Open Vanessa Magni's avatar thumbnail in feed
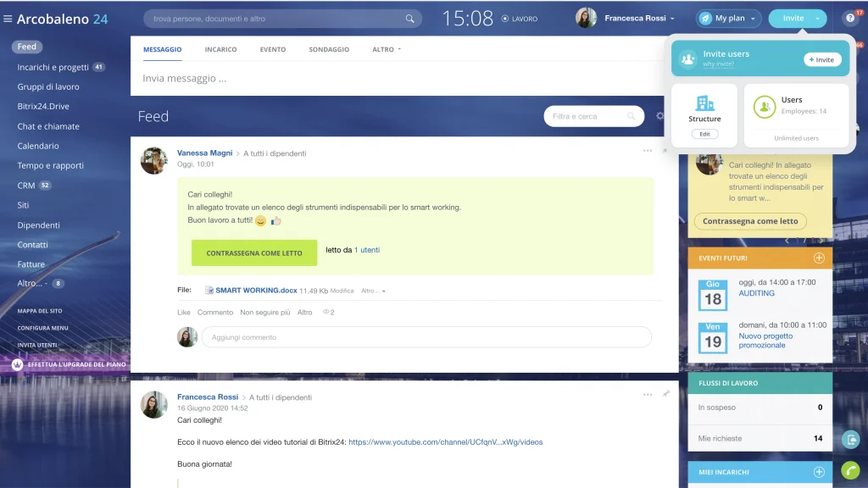The height and width of the screenshot is (488, 868). pyautogui.click(x=154, y=160)
